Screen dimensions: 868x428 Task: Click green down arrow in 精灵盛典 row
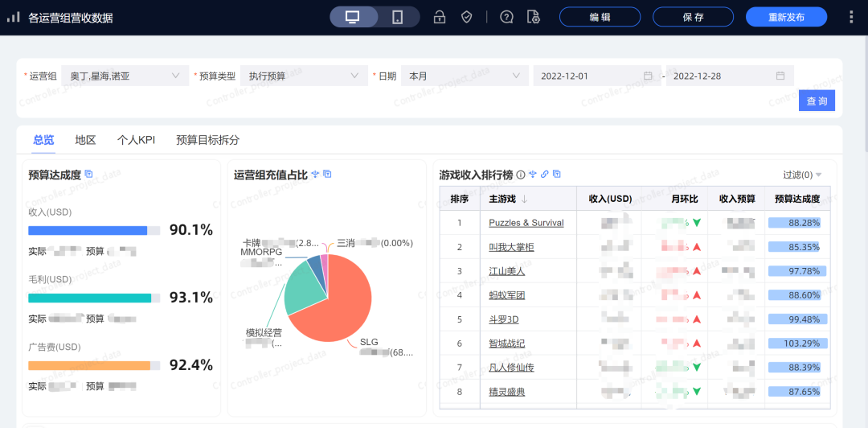click(697, 392)
